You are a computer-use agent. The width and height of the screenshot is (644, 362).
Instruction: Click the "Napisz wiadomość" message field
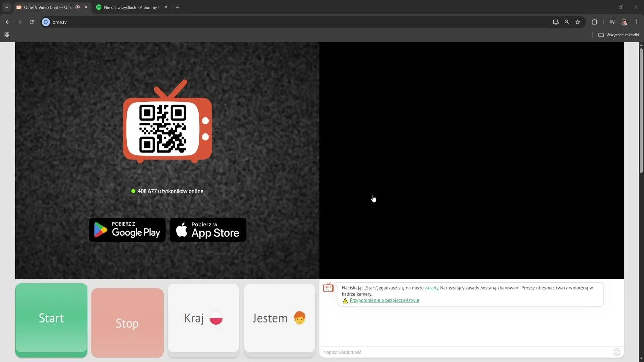pos(465,352)
